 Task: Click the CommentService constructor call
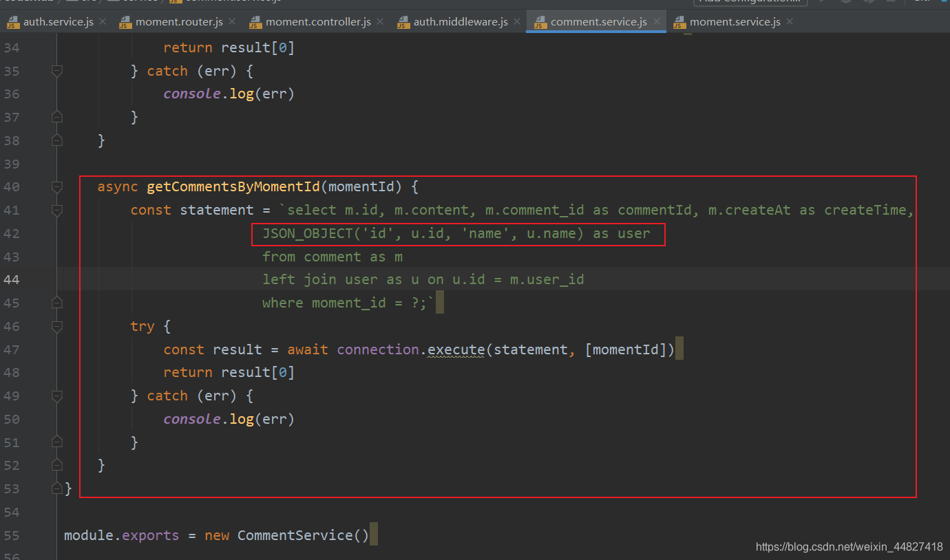[x=304, y=535]
